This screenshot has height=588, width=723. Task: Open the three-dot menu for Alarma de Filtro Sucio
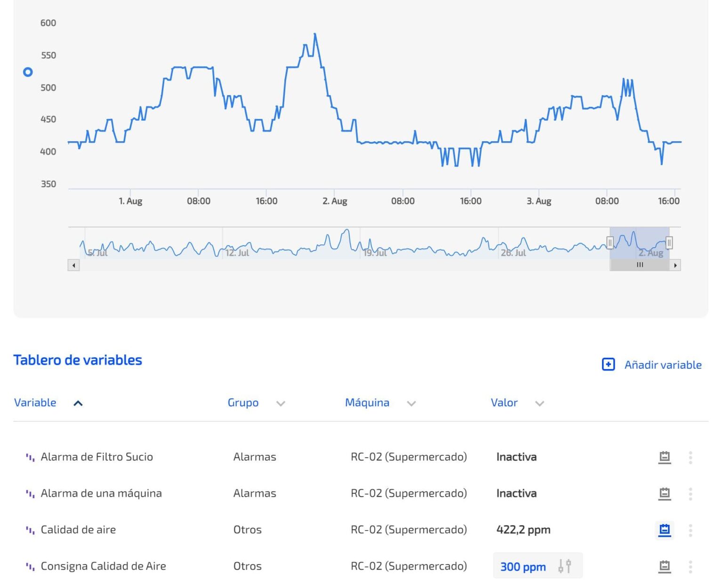pos(690,457)
